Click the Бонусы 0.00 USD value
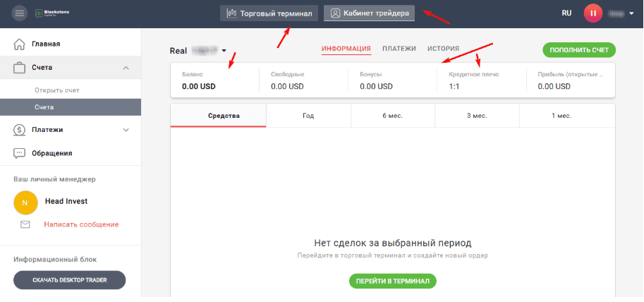644x302 pixels. click(376, 87)
